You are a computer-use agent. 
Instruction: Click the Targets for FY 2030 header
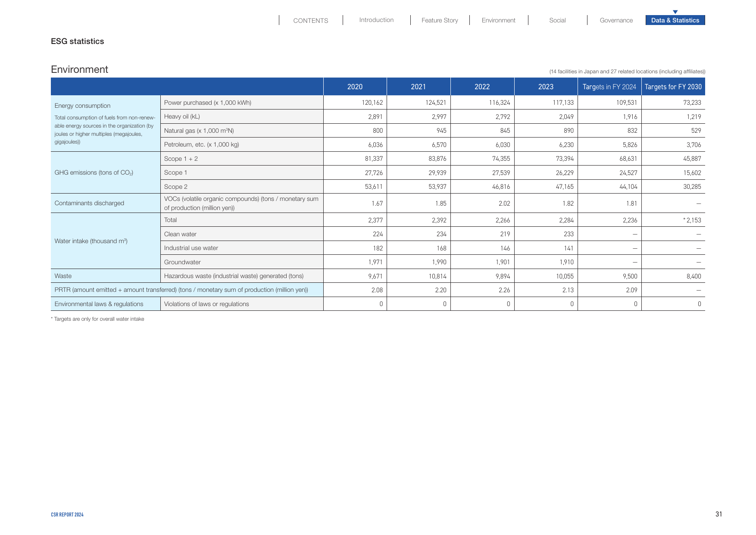pos(673,87)
